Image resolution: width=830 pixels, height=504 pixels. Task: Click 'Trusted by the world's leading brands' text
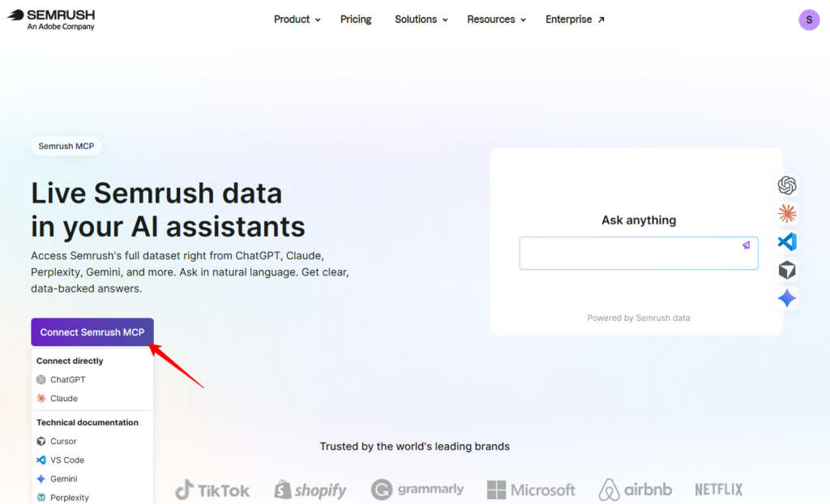414,446
